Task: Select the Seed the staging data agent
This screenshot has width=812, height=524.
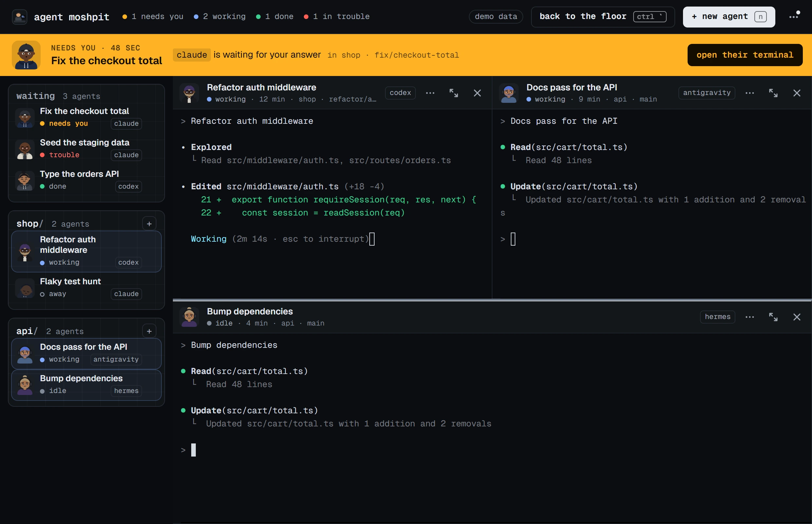Action: pyautogui.click(x=86, y=149)
